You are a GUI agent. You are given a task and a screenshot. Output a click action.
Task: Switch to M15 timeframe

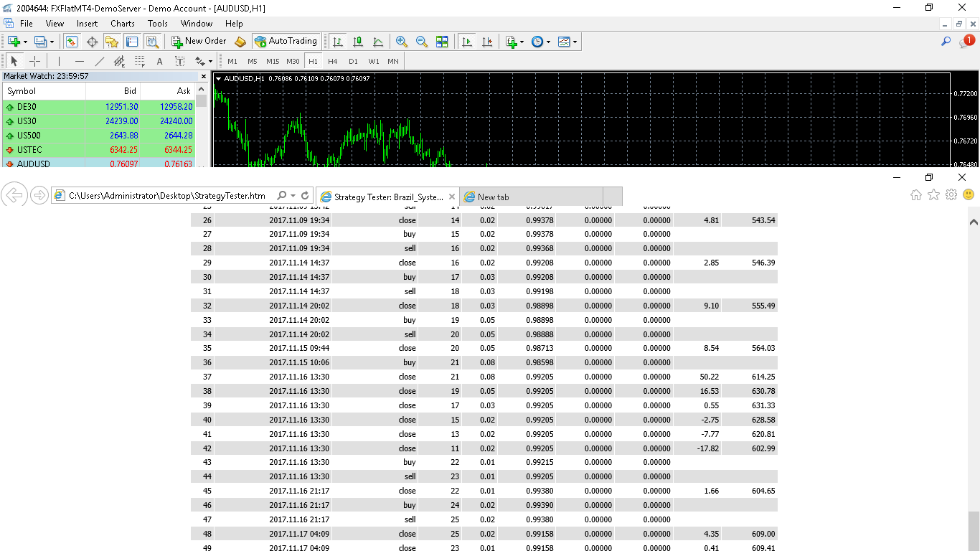click(273, 61)
